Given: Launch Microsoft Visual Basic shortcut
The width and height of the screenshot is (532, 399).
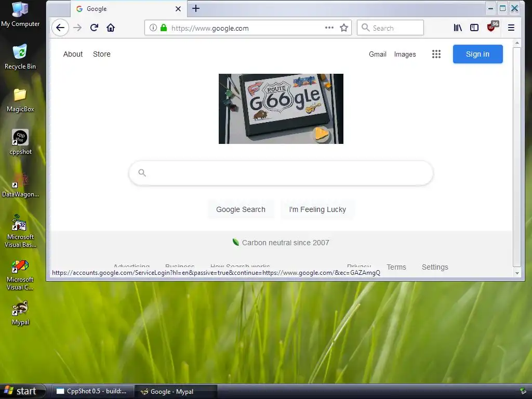Looking at the screenshot, I should [x=20, y=231].
